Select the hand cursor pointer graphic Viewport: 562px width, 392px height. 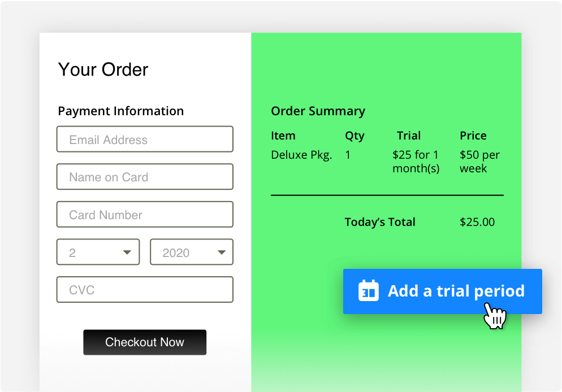[x=495, y=316]
